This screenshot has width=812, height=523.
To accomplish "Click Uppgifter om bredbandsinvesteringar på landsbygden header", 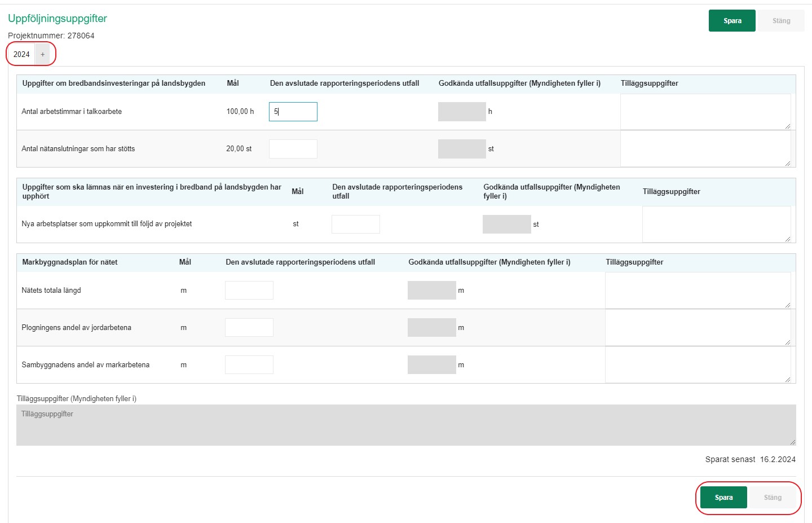I will 114,83.
